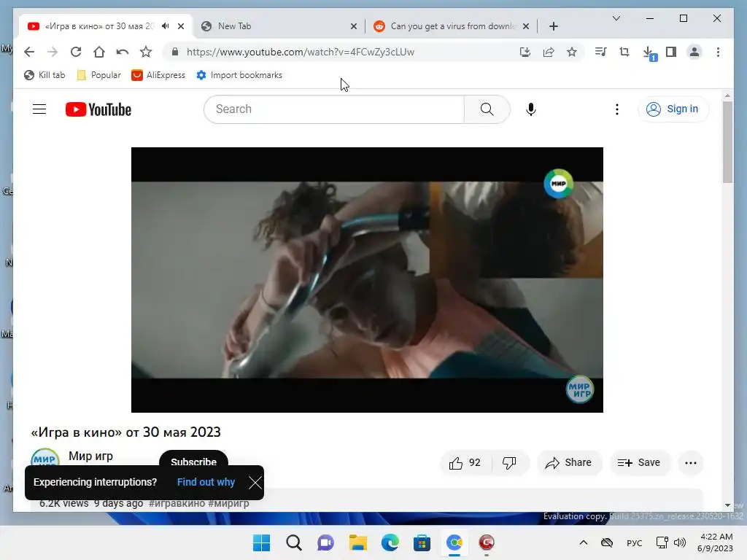Image resolution: width=747 pixels, height=560 pixels.
Task: Open the Popular bookmarks folder
Action: click(99, 75)
